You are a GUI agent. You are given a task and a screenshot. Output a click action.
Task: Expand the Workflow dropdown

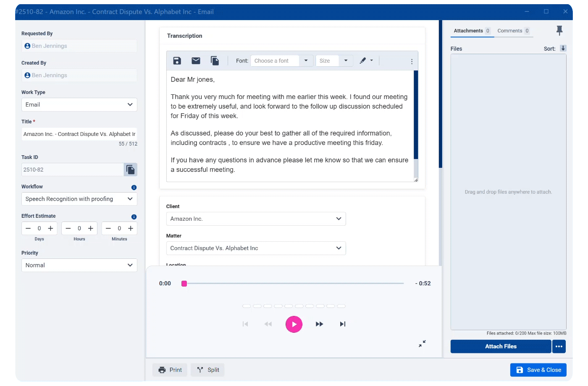point(79,199)
